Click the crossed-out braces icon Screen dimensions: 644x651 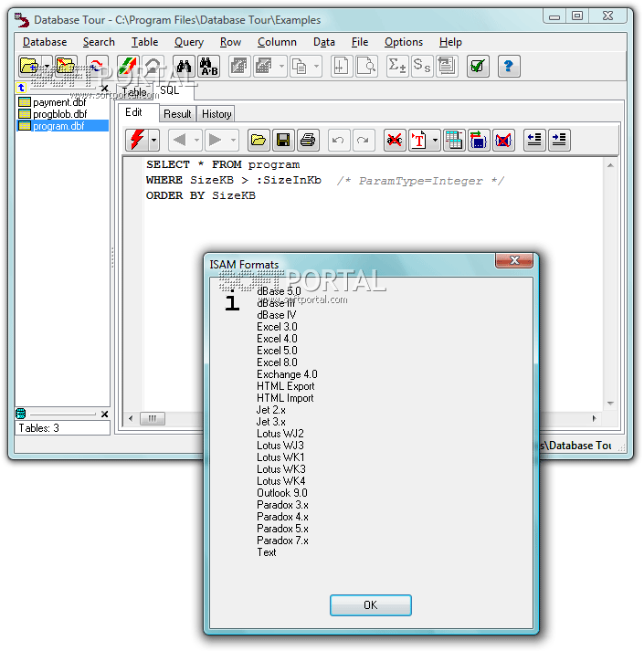pos(503,140)
